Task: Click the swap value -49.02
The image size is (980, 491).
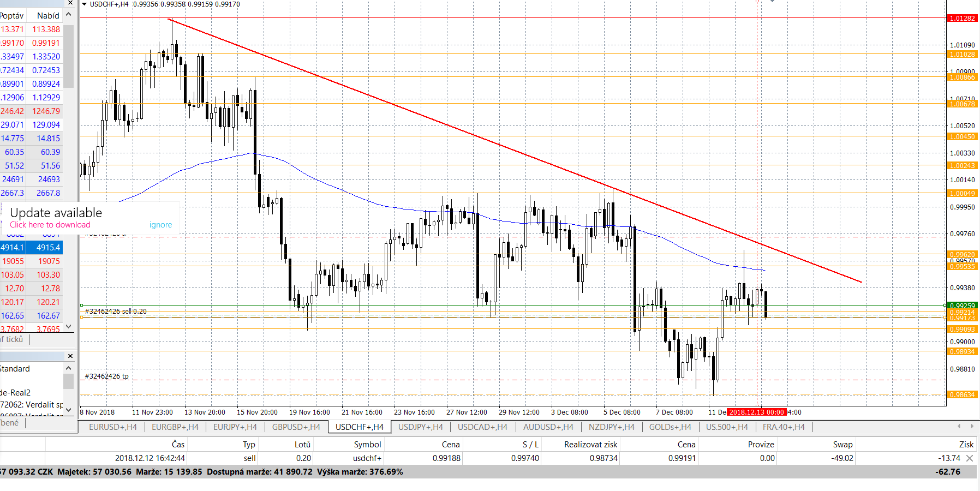Action: 842,458
